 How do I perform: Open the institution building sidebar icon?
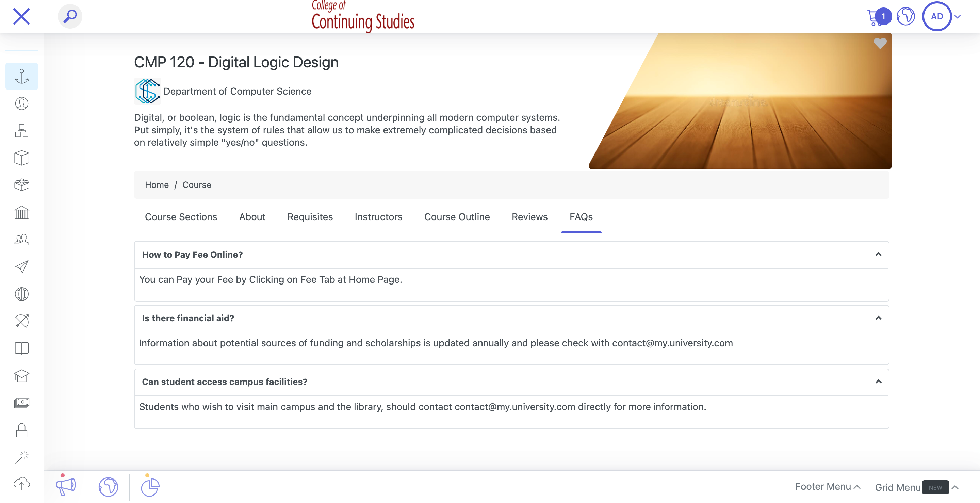[x=22, y=212]
